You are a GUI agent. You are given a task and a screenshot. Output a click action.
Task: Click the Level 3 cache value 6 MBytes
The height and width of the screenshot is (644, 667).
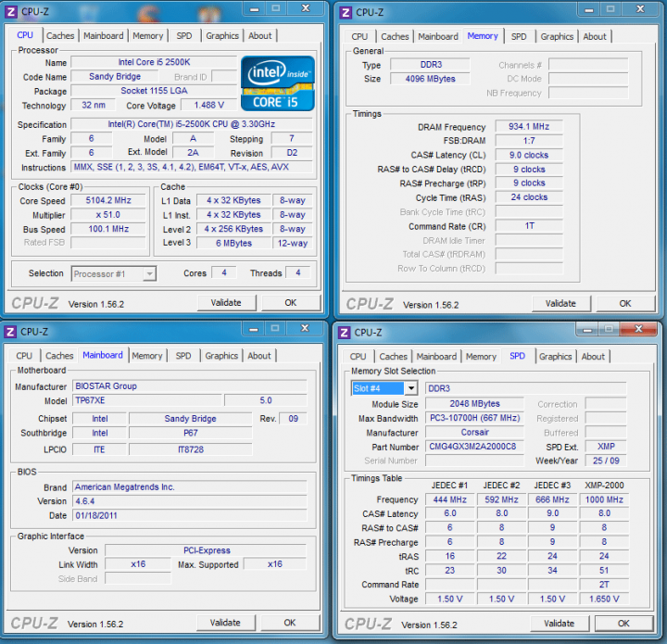(233, 244)
